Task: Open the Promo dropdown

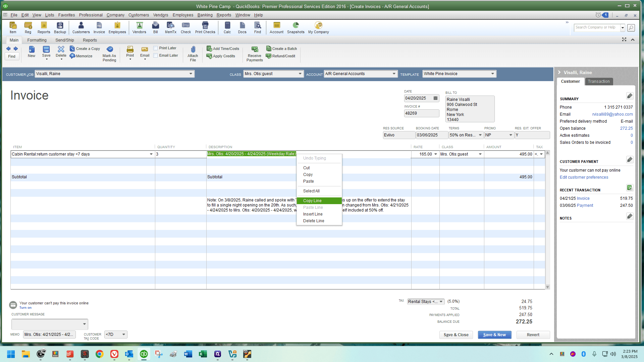Action: (511, 135)
